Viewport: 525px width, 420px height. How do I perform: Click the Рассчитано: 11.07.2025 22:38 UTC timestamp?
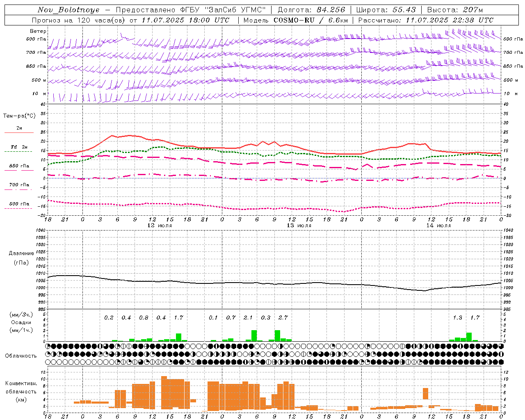coord(426,20)
